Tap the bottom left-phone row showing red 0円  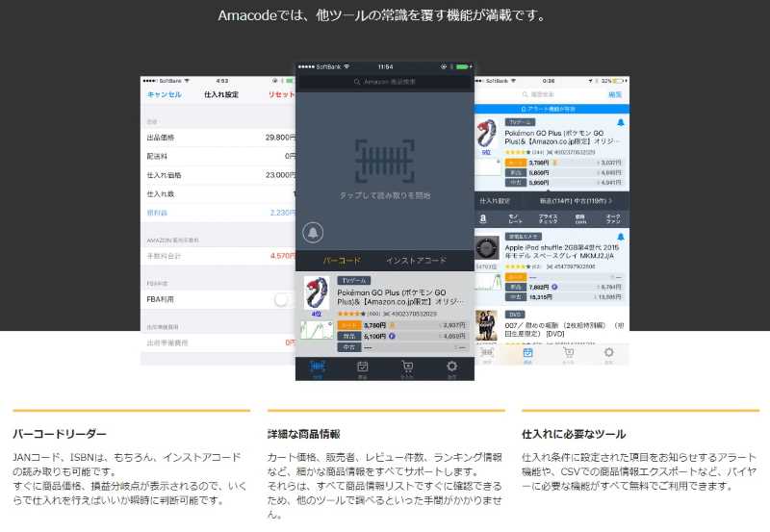click(x=218, y=342)
